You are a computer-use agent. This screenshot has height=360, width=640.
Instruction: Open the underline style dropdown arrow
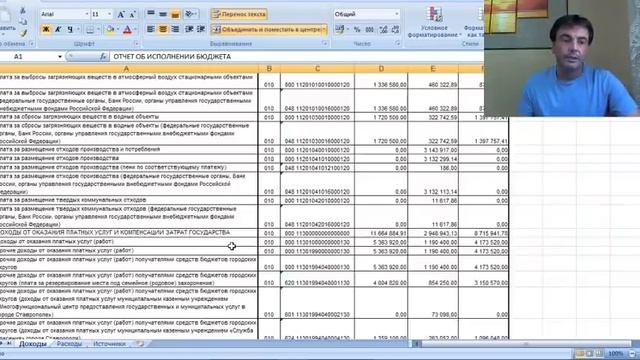point(78,29)
